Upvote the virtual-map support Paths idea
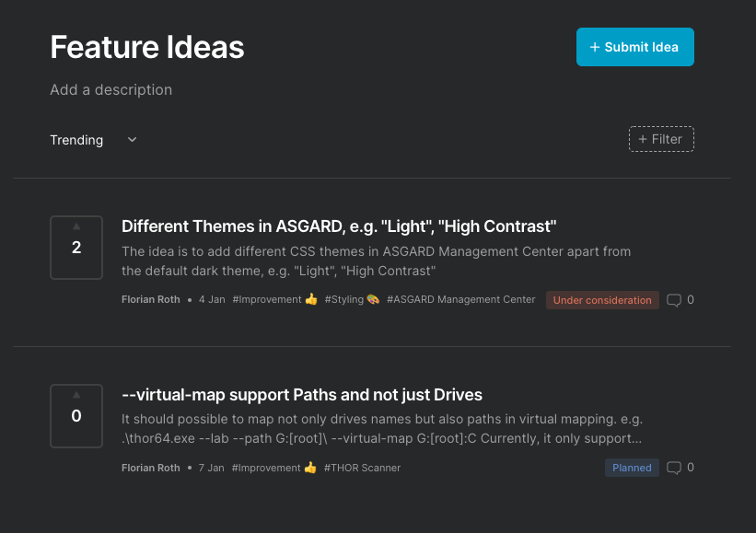Viewport: 756px width, 533px height. point(76,395)
